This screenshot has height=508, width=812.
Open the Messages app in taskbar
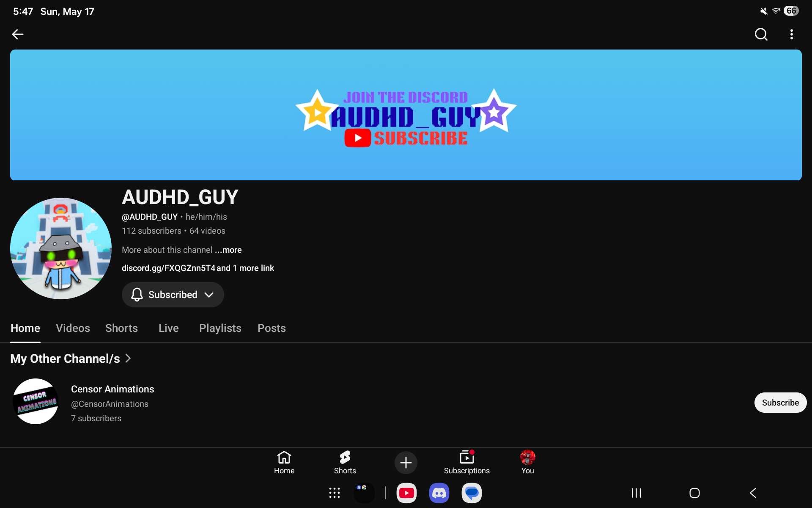[x=472, y=493]
